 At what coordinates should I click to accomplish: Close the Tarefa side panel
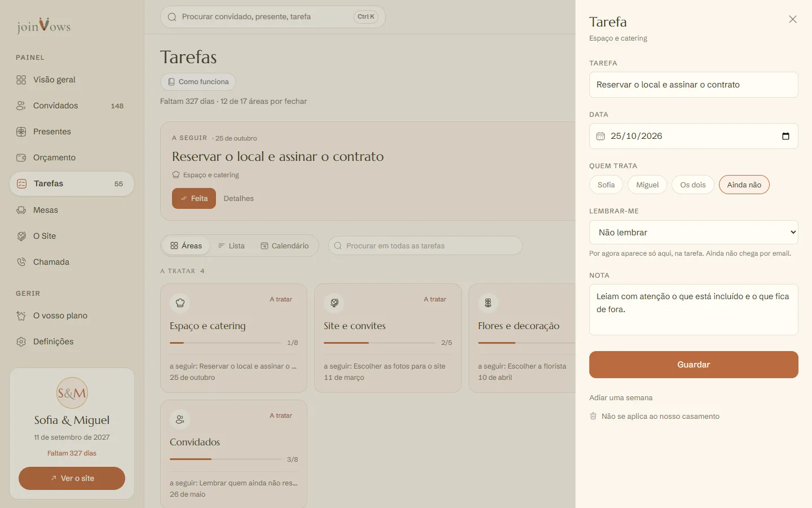coord(792,19)
